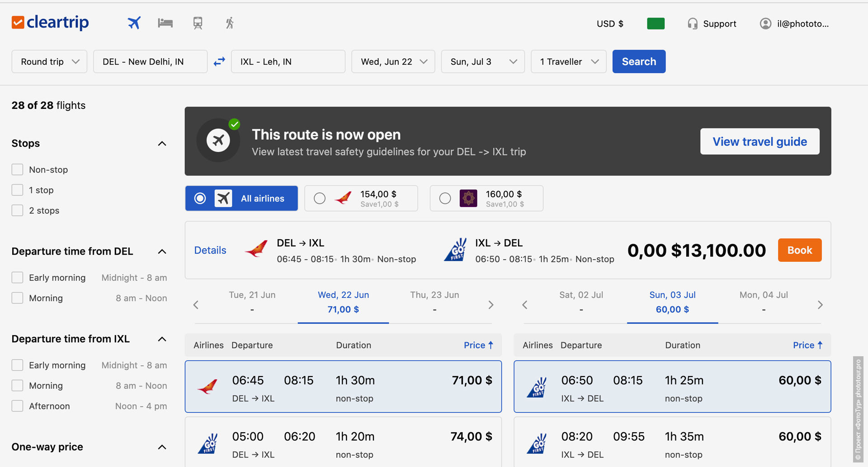
Task: Show next departure dates arrow after Thu, 23 Jun
Action: click(491, 305)
